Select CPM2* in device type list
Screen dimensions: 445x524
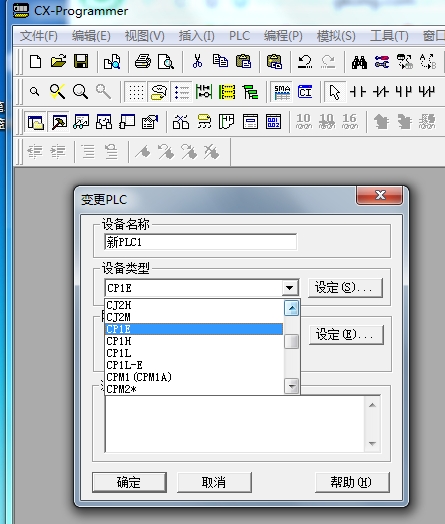194,389
